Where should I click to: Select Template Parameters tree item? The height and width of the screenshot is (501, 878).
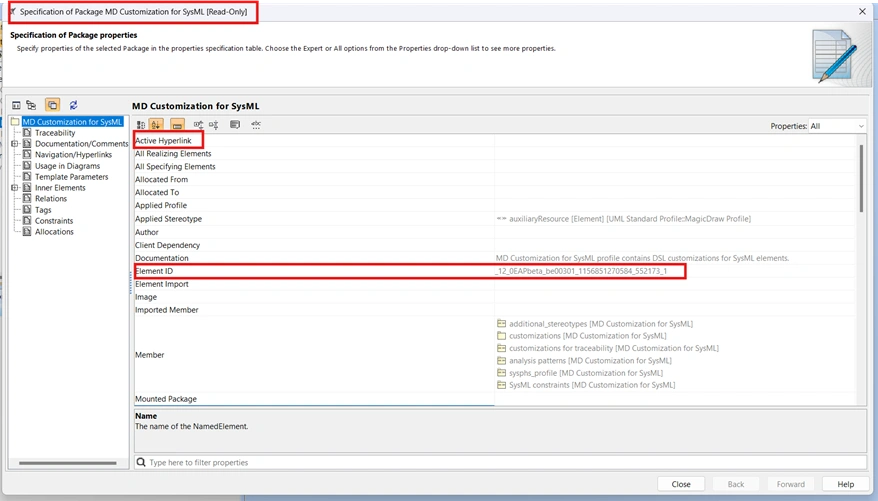click(72, 177)
